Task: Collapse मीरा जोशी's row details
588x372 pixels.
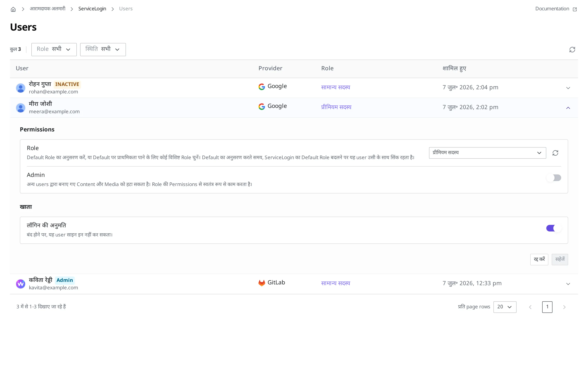Action: point(568,108)
